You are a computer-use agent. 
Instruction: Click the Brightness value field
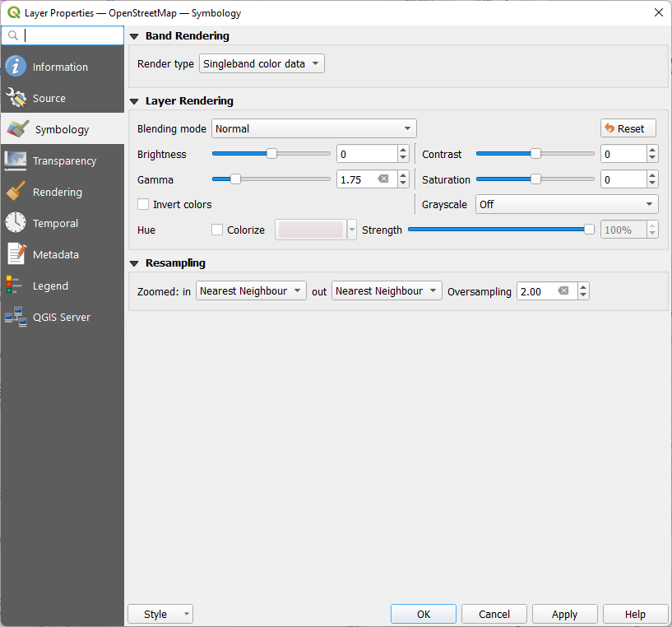(x=368, y=154)
